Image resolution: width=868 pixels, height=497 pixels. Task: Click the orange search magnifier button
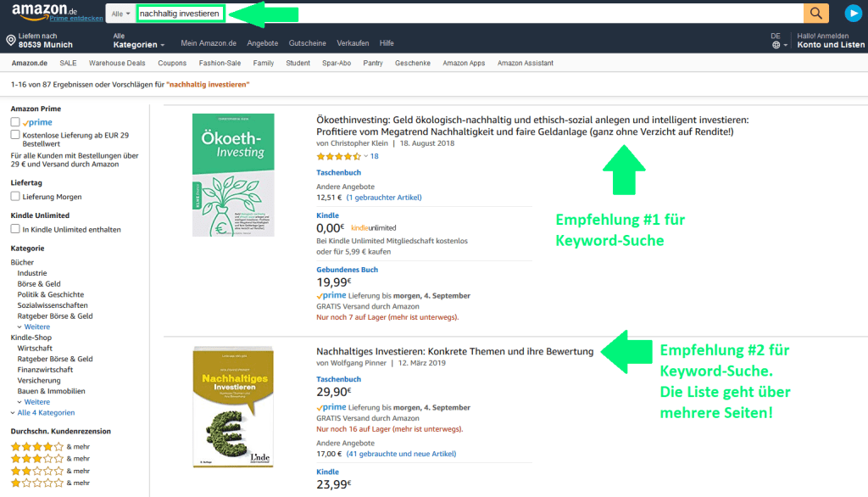[x=816, y=14]
